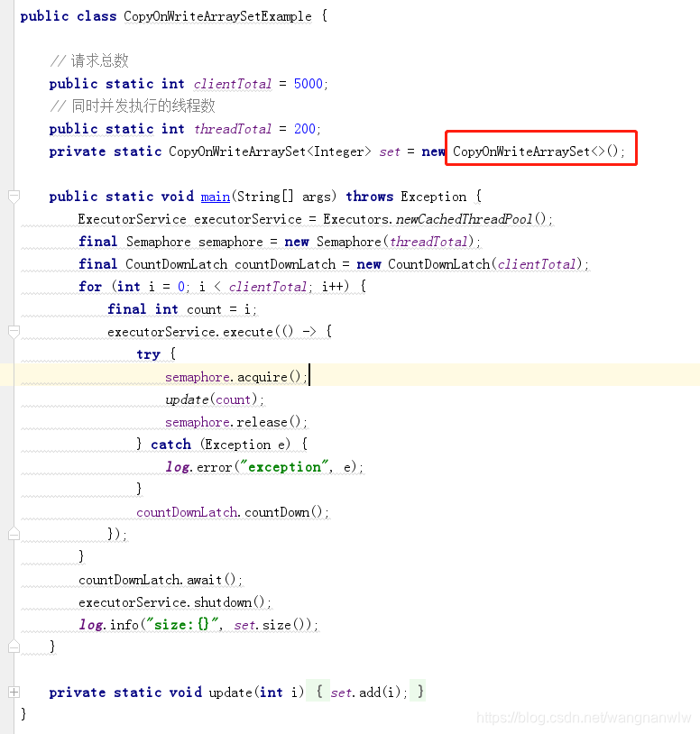Click the 'class' keyword on the first line

pos(97,16)
